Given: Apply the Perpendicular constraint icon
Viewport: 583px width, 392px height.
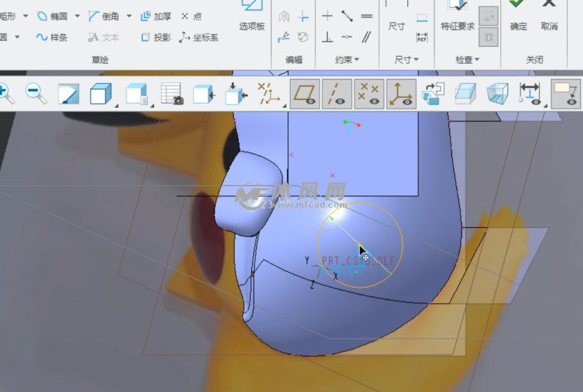Looking at the screenshot, I should pos(327,37).
